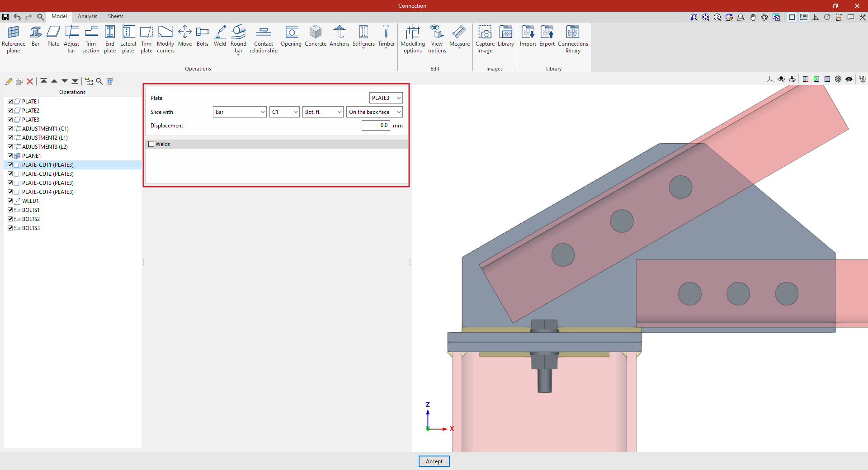This screenshot has height=470, width=868.
Task: Click the Displacement value input field
Action: (x=375, y=126)
